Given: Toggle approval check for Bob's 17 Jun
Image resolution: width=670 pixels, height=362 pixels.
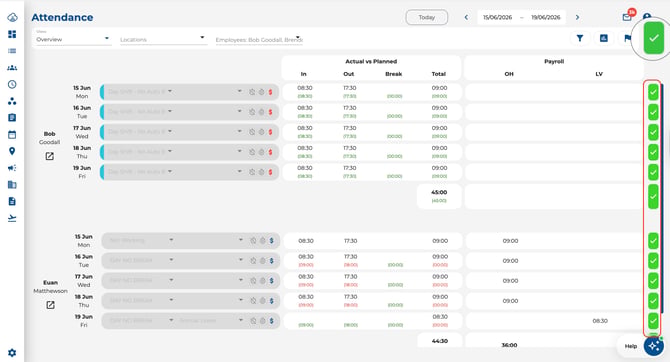Looking at the screenshot, I should tap(653, 132).
